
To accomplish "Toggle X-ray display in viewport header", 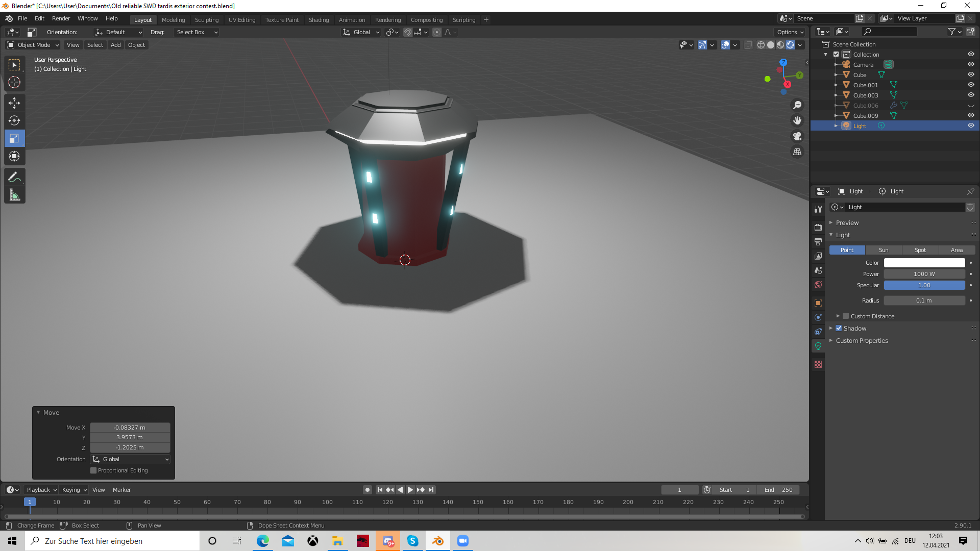I will tap(748, 45).
